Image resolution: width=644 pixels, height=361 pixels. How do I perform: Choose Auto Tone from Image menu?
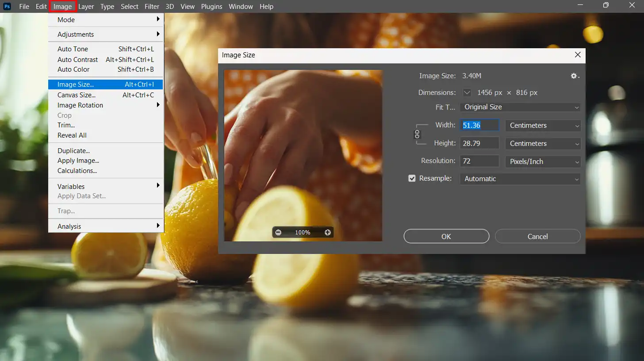(x=106, y=49)
